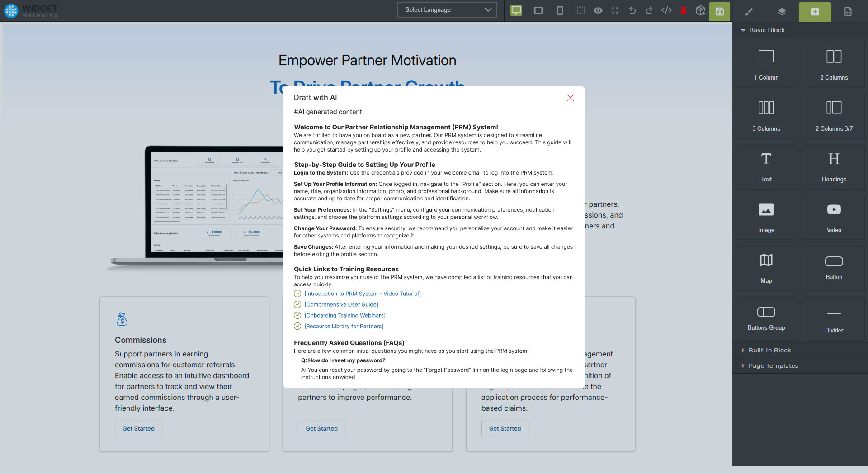Screen dimensions: 868x474
Task: Toggle fullscreen mode
Action: pyautogui.click(x=615, y=10)
